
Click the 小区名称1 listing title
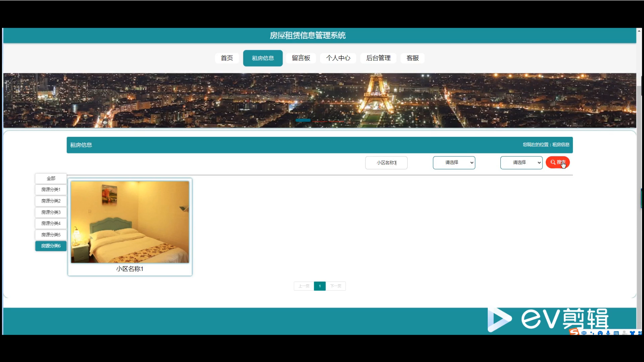point(130,269)
